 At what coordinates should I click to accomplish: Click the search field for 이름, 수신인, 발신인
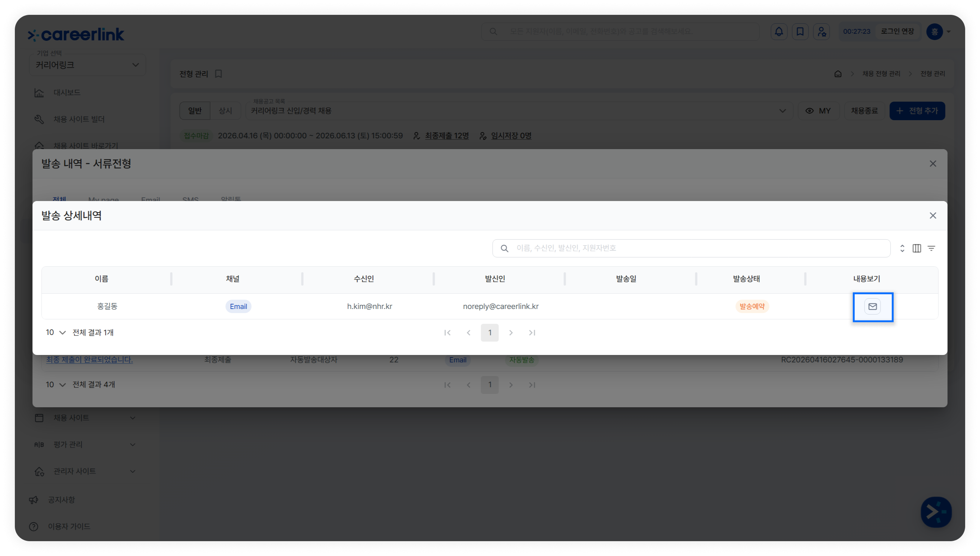click(691, 249)
